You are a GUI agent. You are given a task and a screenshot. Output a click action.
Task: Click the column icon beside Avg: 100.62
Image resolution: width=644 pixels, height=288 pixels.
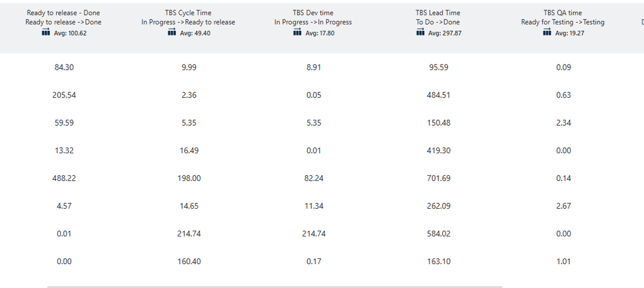pos(45,33)
